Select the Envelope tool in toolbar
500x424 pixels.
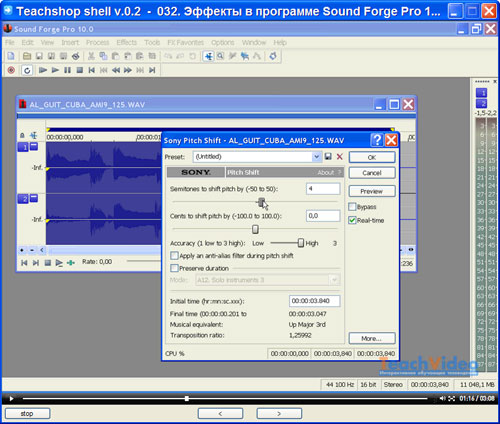tap(256, 56)
